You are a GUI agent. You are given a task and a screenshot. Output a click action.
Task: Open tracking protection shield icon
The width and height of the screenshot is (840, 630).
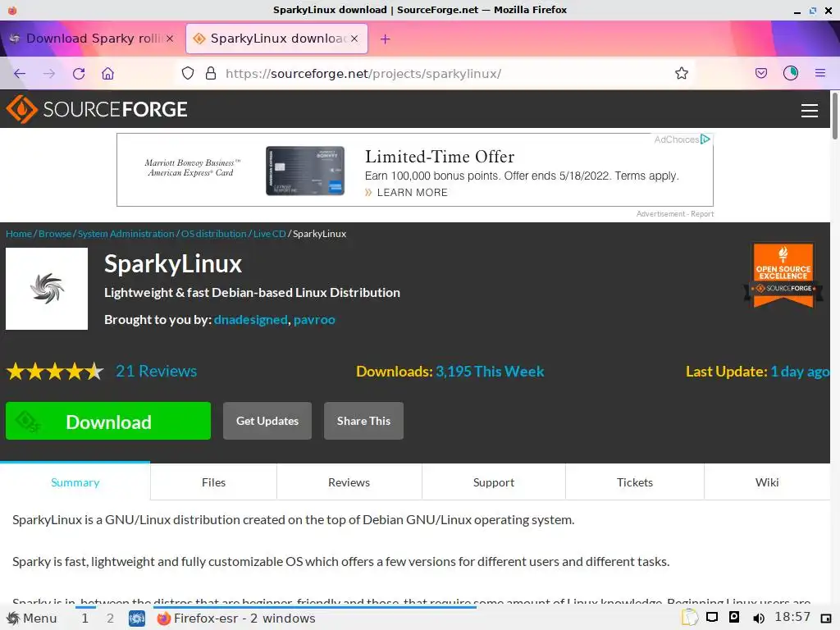click(188, 73)
